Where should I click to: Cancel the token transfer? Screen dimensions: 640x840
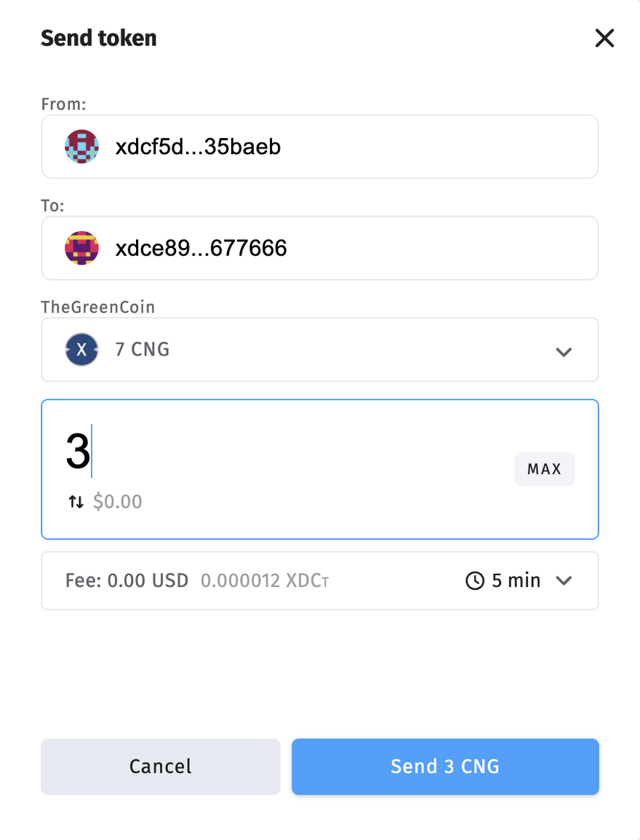(160, 767)
